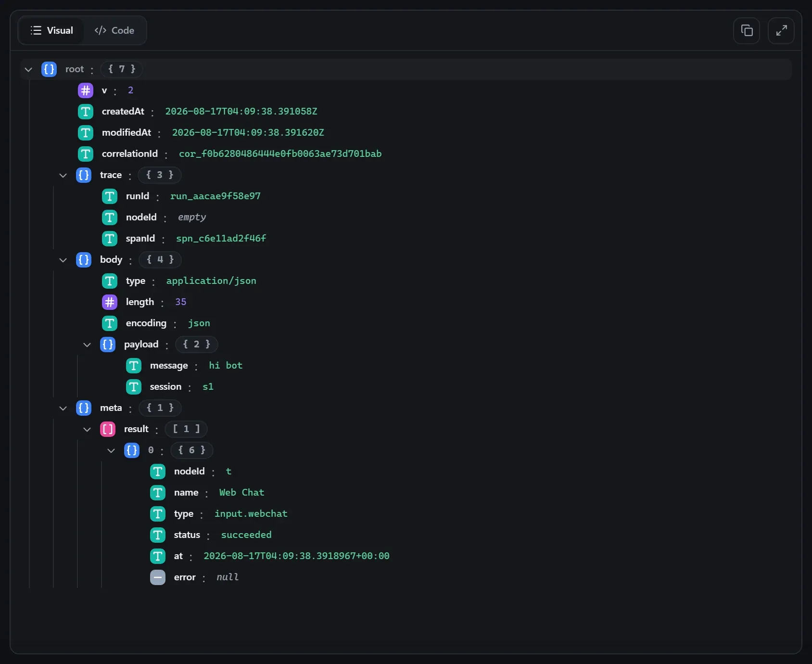Screen dimensions: 812x664
Task: Select the type value application/json
Action: coord(211,281)
